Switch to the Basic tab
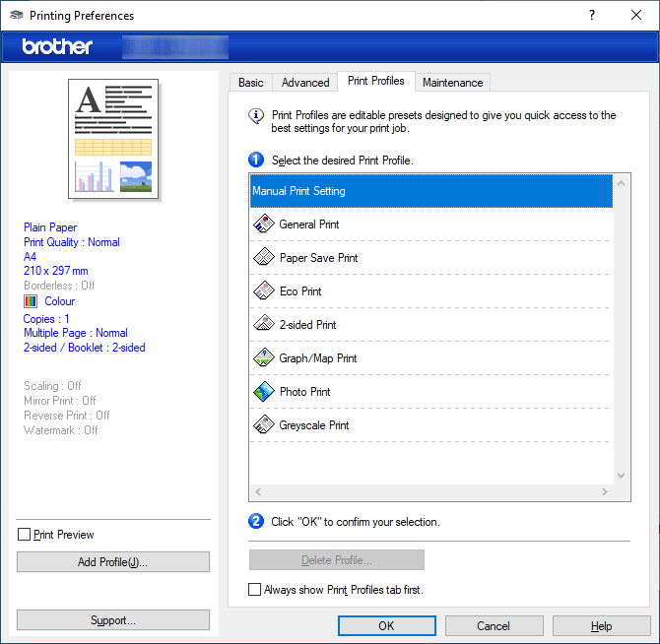Viewport: 660px width, 644px height. click(x=251, y=83)
